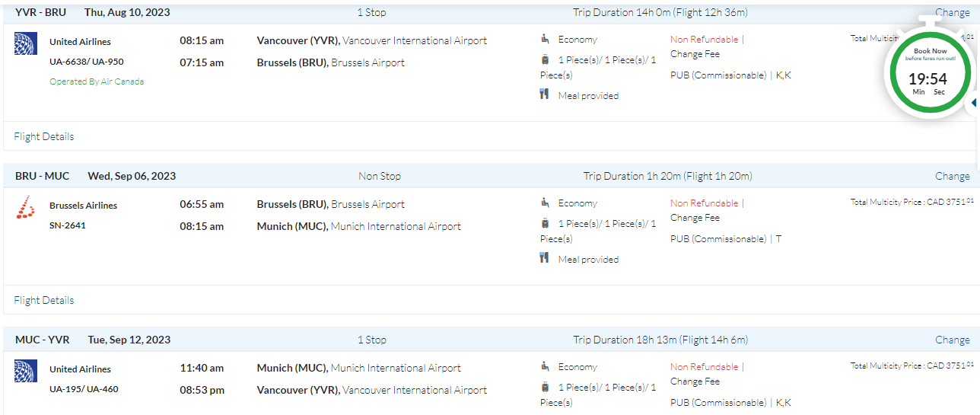The width and height of the screenshot is (980, 415).
Task: Expand Flight Details for BRU-MUC flight
Action: [44, 301]
